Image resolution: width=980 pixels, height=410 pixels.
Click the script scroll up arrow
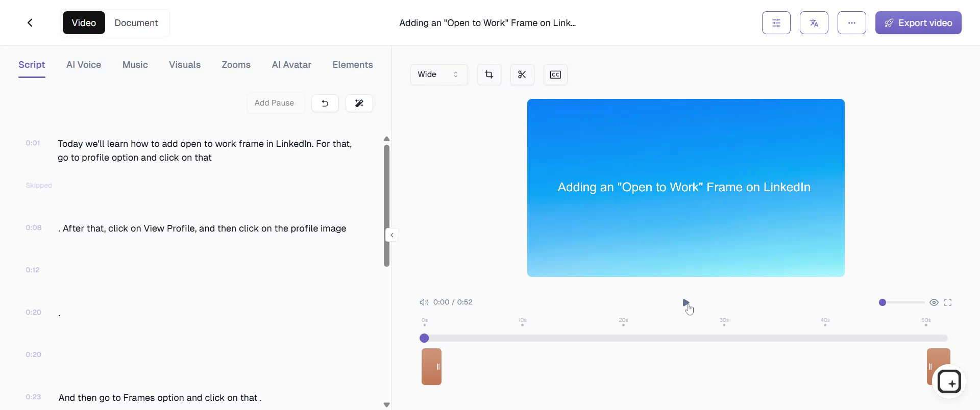pyautogui.click(x=386, y=139)
